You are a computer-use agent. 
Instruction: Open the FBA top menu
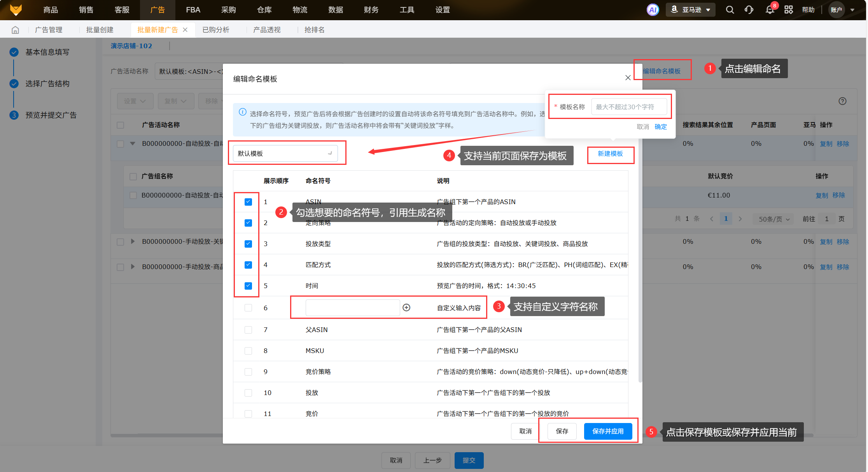193,10
